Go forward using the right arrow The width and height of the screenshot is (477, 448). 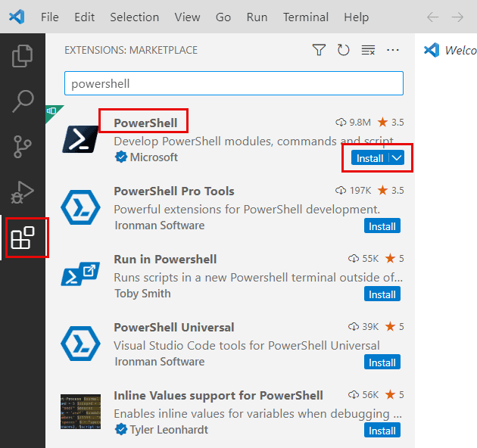(457, 17)
